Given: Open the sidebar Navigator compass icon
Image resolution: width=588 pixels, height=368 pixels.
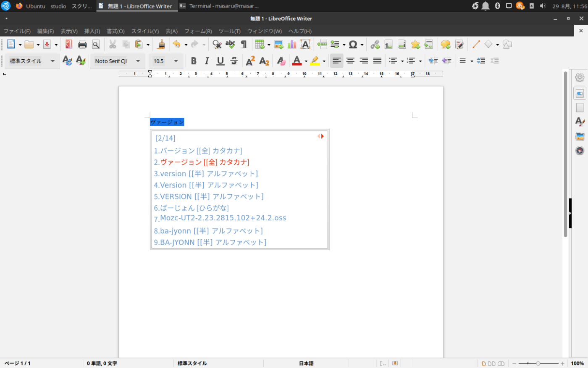Looking at the screenshot, I should point(580,151).
